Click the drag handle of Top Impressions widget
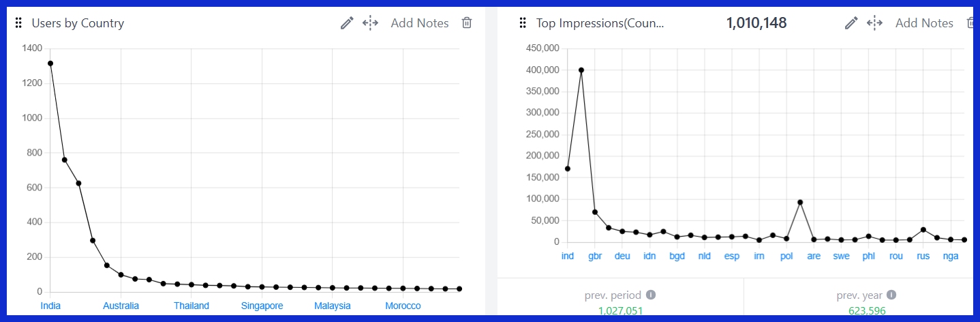Viewport: 980px width, 322px height. (523, 23)
